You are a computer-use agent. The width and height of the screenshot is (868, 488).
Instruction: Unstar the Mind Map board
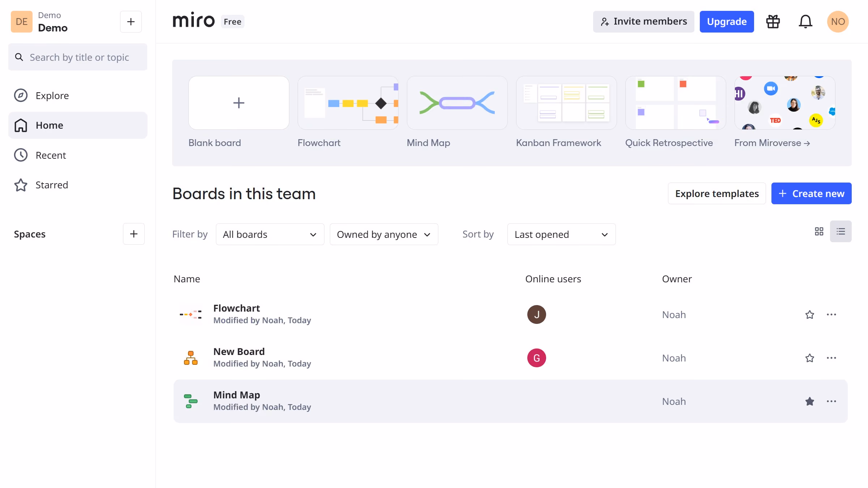(x=810, y=401)
